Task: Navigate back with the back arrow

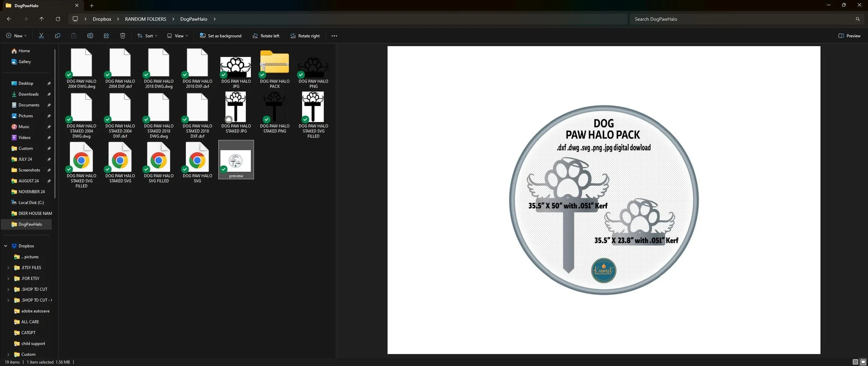Action: coord(9,19)
